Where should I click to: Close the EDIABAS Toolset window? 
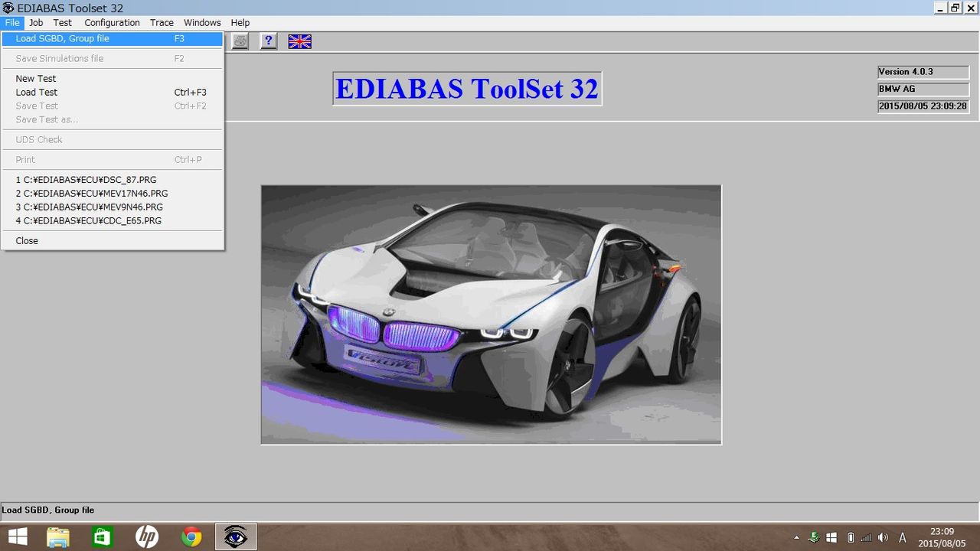pos(970,8)
